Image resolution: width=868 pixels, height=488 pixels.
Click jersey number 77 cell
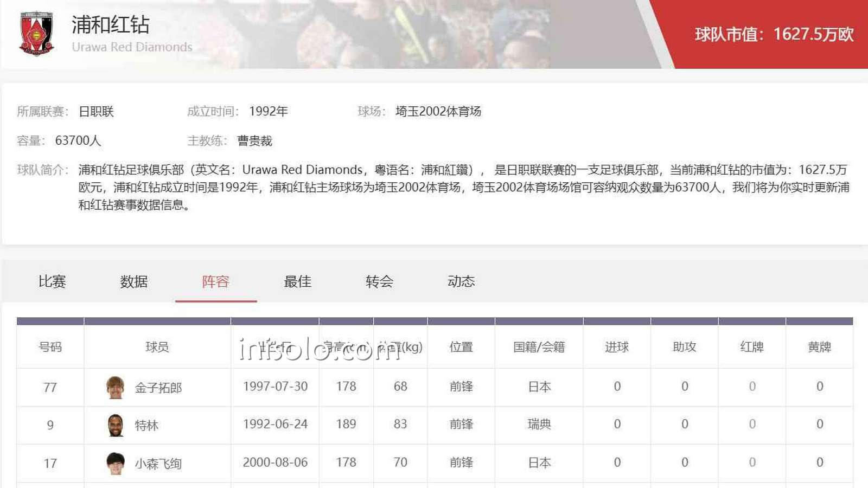[x=50, y=388]
